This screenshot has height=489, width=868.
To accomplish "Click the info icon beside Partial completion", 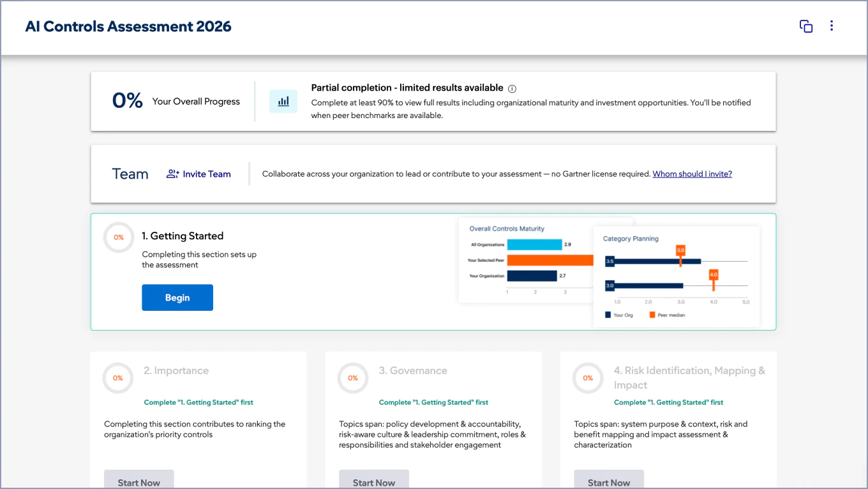I will coord(512,89).
